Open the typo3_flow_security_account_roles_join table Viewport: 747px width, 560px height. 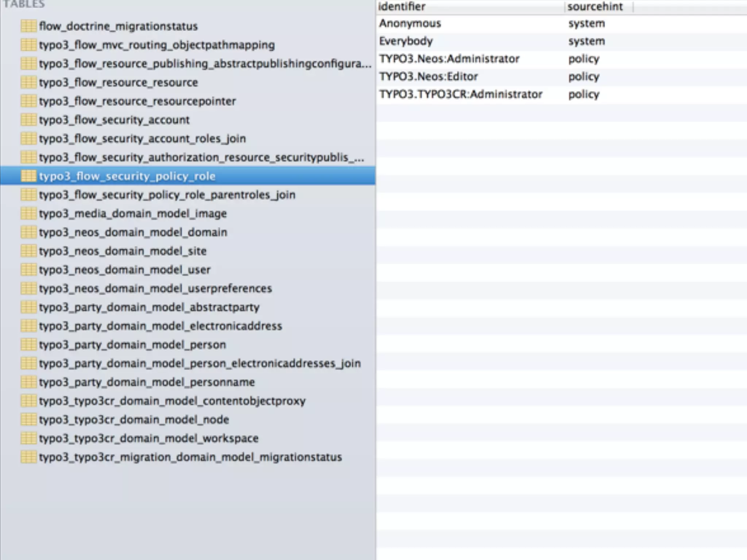tap(142, 139)
